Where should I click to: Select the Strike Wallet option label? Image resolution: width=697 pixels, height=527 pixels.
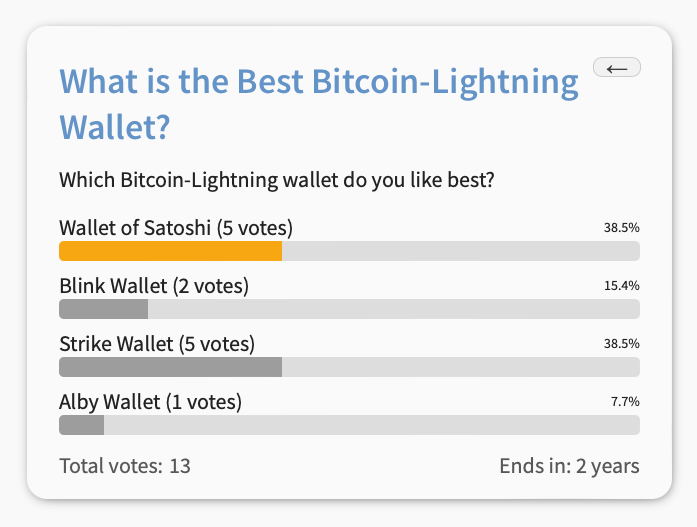157,344
